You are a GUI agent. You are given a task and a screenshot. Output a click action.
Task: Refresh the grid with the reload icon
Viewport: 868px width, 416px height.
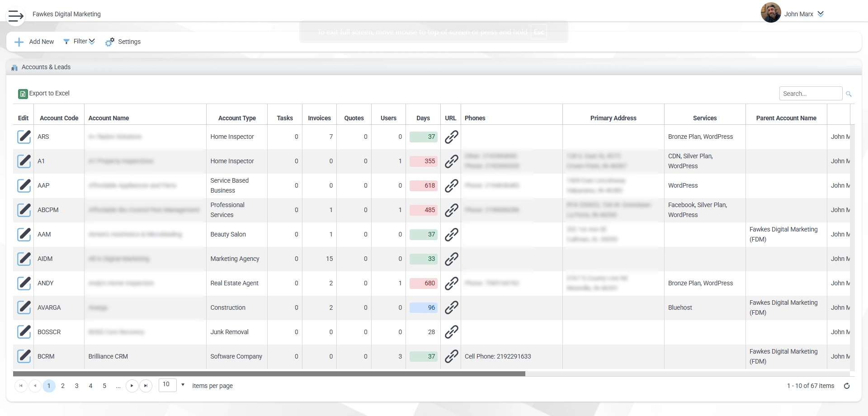pyautogui.click(x=847, y=386)
